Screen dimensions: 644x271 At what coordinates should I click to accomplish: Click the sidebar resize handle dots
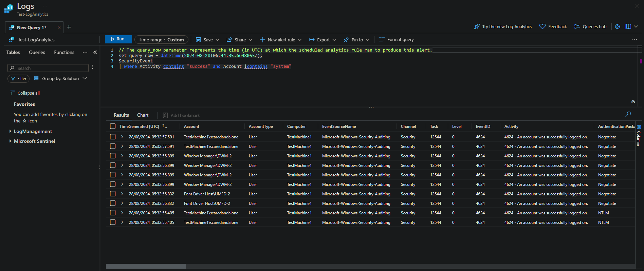[99, 167]
